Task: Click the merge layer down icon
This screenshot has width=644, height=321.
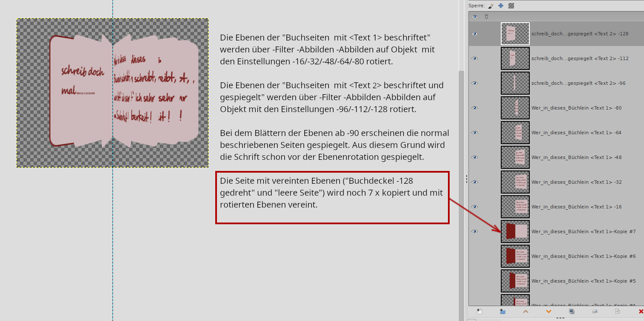Action: (x=595, y=312)
